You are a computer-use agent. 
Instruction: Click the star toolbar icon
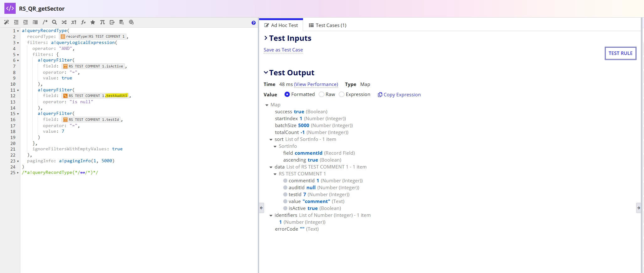click(x=93, y=22)
